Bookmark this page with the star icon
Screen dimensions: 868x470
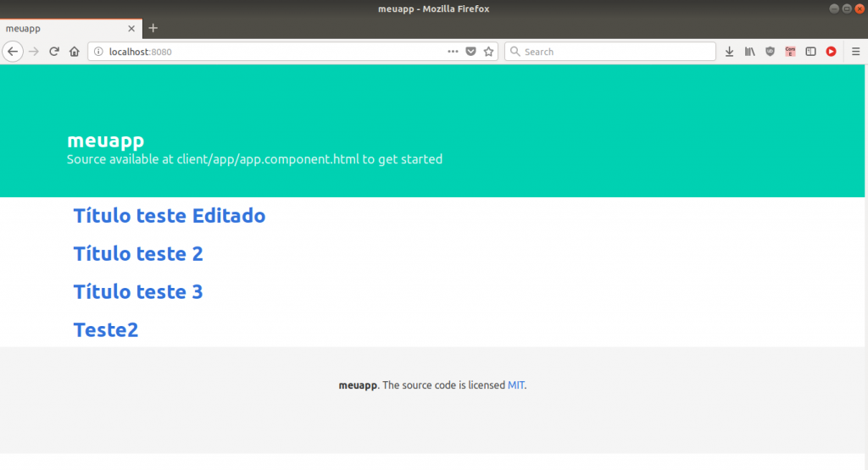[489, 52]
